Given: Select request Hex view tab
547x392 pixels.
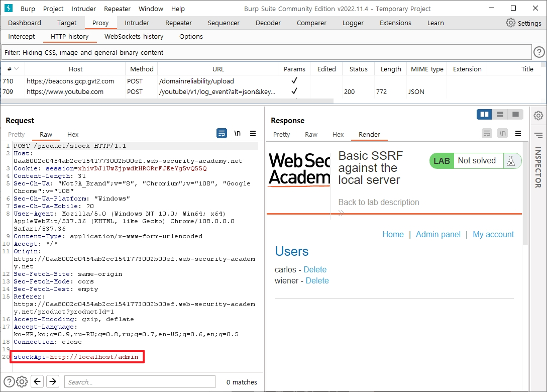Looking at the screenshot, I should pyautogui.click(x=72, y=134).
